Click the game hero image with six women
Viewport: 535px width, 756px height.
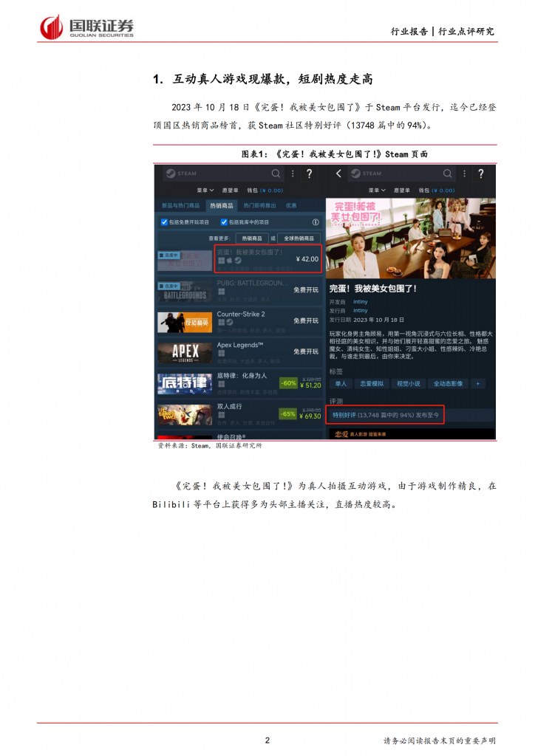pos(411,238)
